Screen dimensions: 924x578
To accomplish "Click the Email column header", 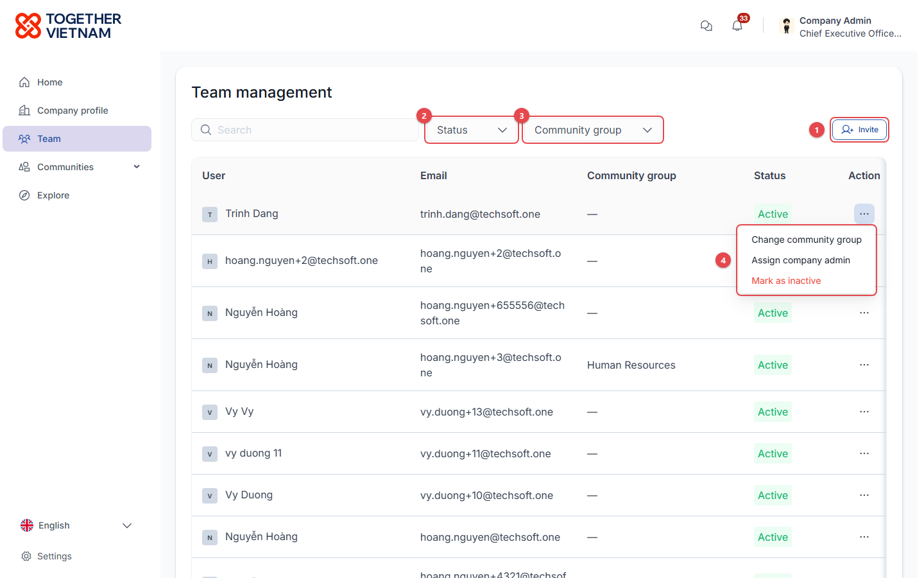I will (x=434, y=175).
